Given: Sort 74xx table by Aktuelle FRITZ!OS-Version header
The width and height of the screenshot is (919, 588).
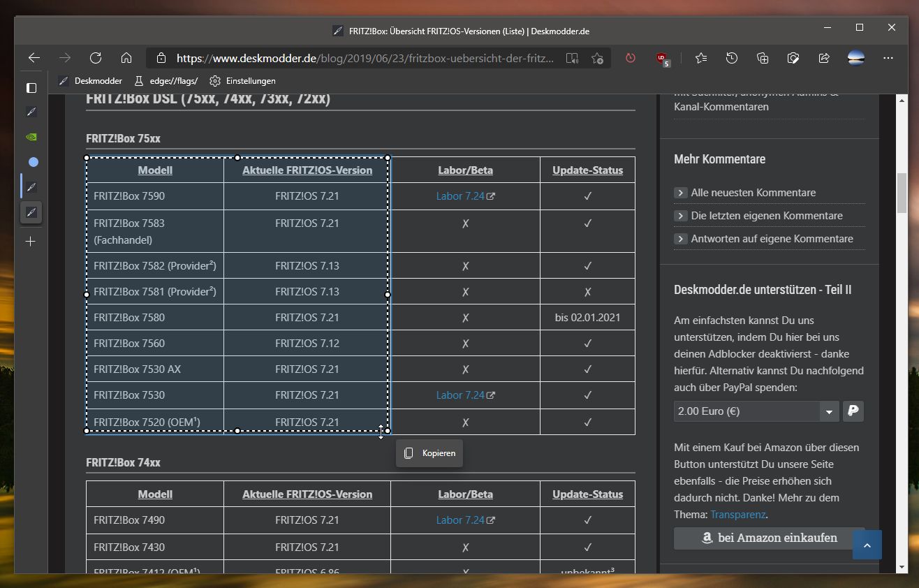Looking at the screenshot, I should click(307, 494).
